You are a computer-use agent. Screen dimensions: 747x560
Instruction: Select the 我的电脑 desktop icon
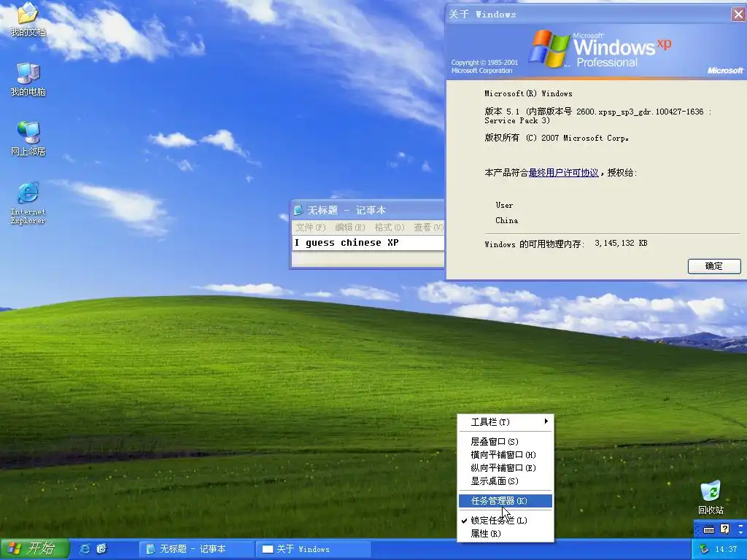(28, 79)
